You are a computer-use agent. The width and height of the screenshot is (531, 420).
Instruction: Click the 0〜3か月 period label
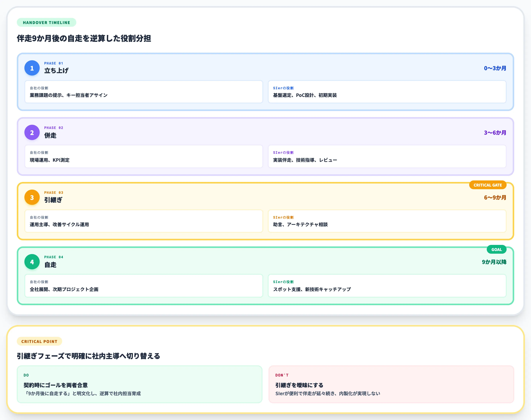pos(495,68)
